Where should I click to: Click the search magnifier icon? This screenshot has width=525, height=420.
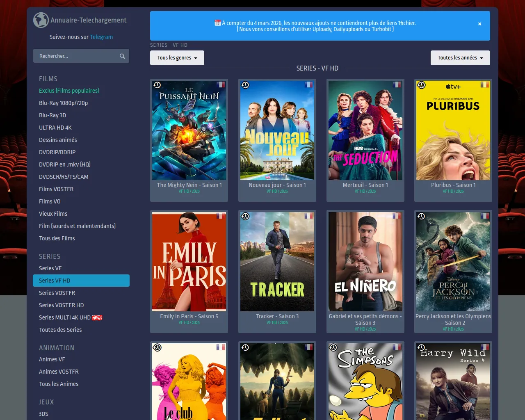(122, 56)
